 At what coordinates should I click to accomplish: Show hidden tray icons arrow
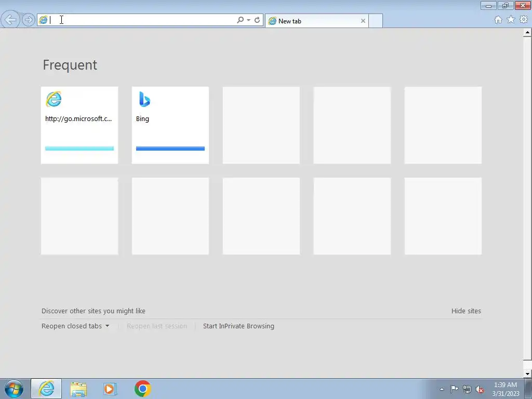442,389
